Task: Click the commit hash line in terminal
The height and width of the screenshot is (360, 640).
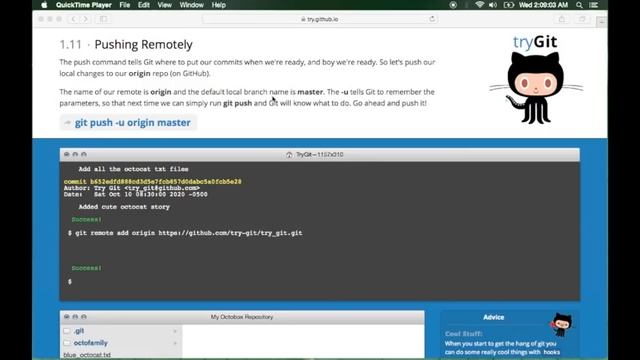Action: (153, 182)
